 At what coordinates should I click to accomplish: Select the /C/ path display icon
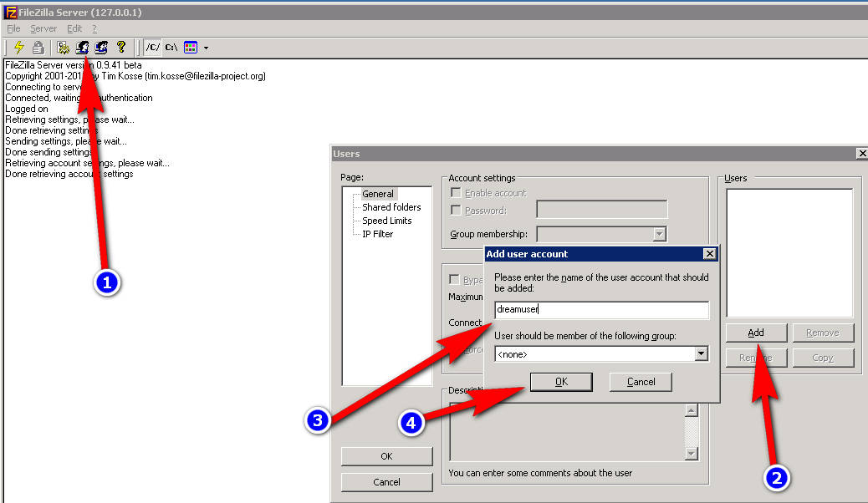click(x=153, y=48)
